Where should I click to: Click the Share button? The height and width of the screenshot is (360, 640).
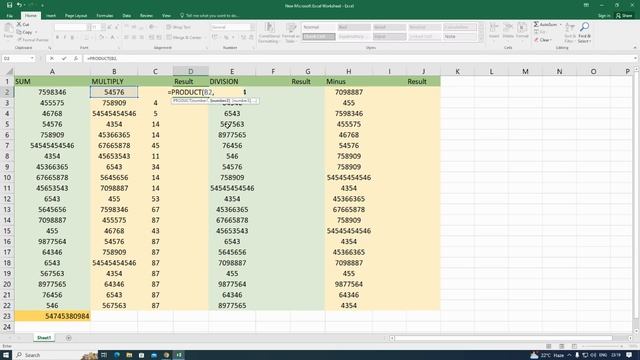point(624,16)
